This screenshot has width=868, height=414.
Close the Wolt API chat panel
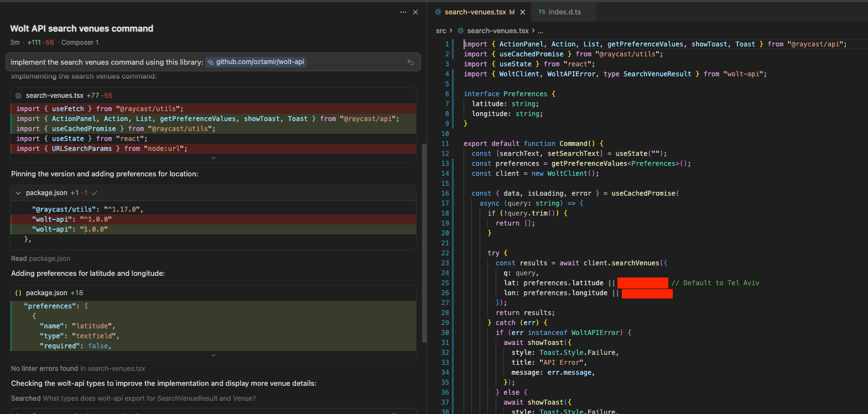click(x=415, y=12)
